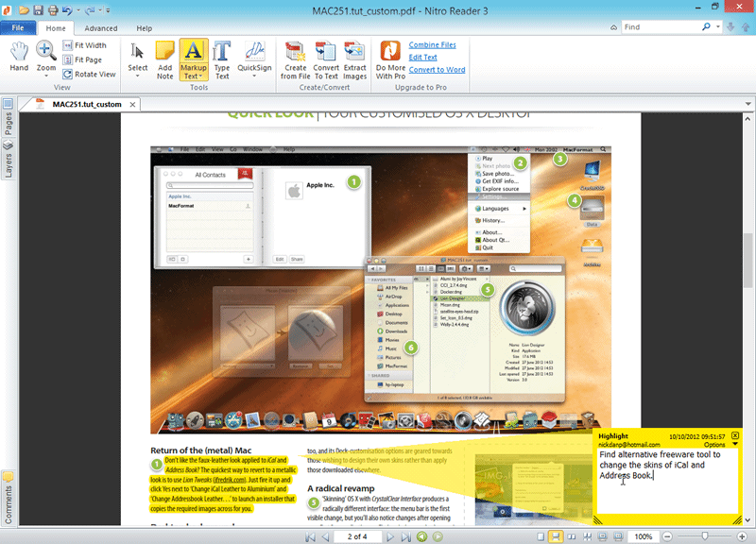Image resolution: width=756 pixels, height=544 pixels.
Task: Select the MAC251.tut_custom document tab
Action: click(x=80, y=104)
